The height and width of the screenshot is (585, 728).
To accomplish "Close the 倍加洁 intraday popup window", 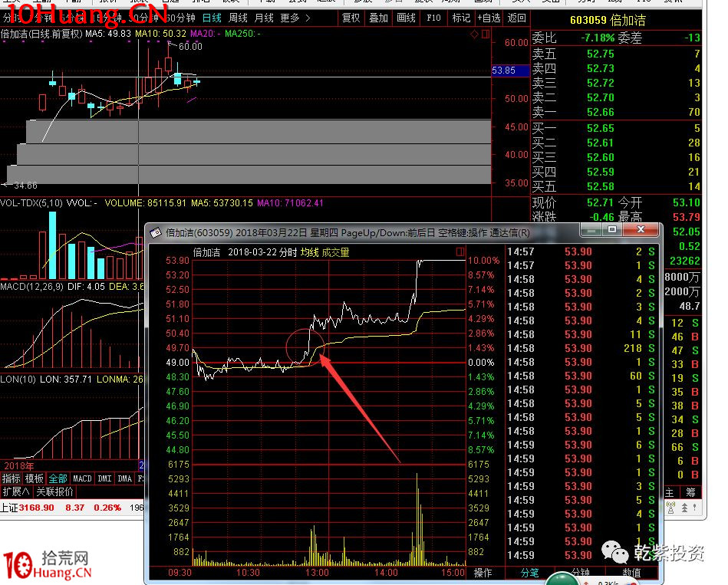I will coord(641,230).
